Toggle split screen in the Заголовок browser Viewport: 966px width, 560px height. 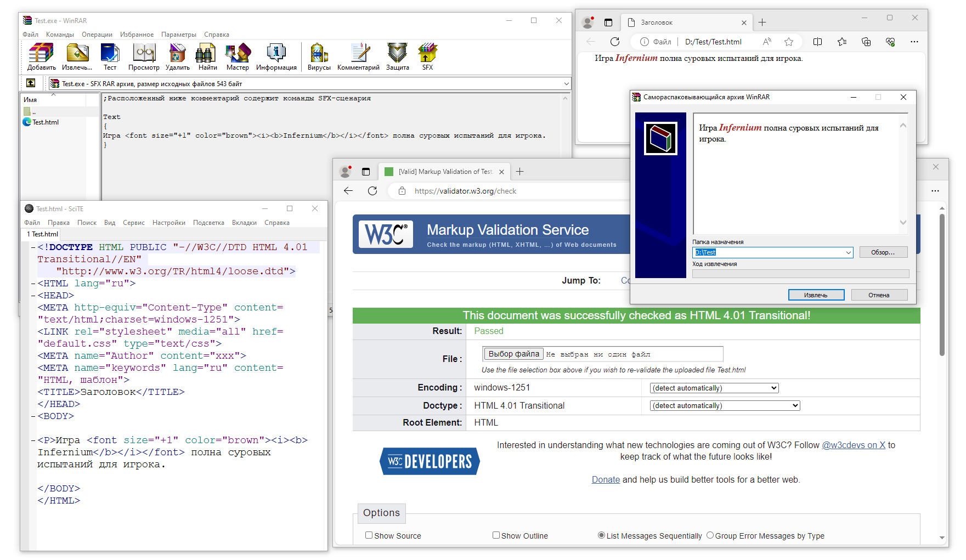pyautogui.click(x=817, y=42)
